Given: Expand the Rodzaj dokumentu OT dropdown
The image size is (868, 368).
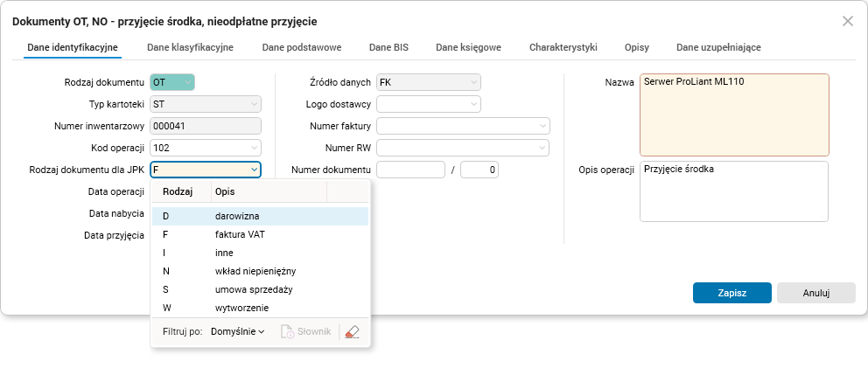Looking at the screenshot, I should 187,82.
